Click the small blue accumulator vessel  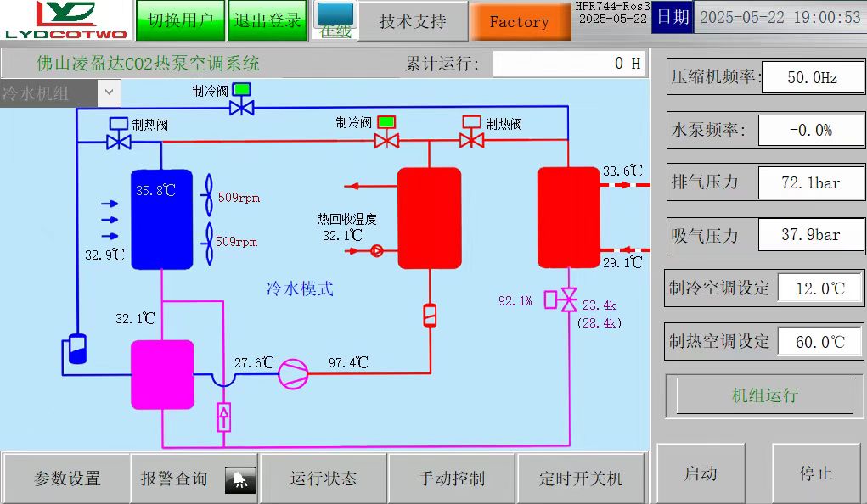(77, 349)
